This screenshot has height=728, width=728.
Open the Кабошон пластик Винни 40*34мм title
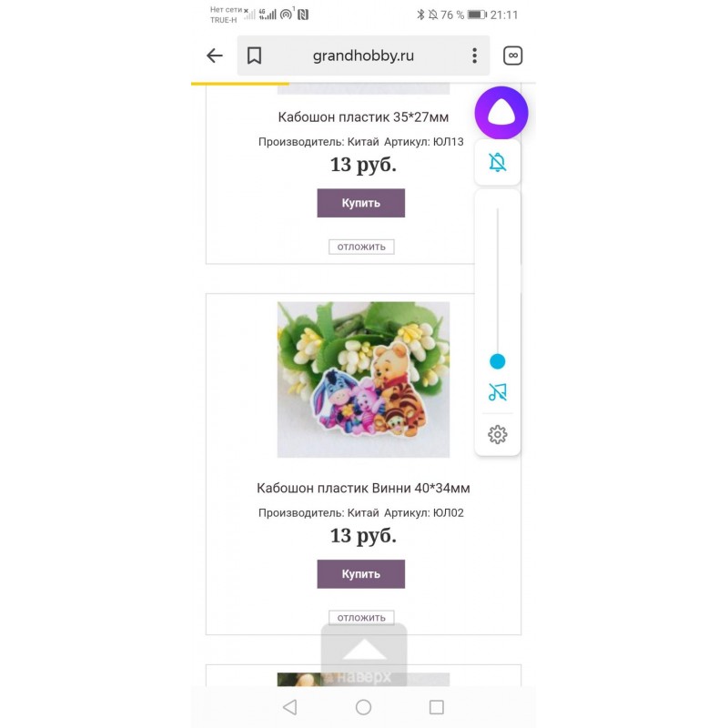[363, 488]
